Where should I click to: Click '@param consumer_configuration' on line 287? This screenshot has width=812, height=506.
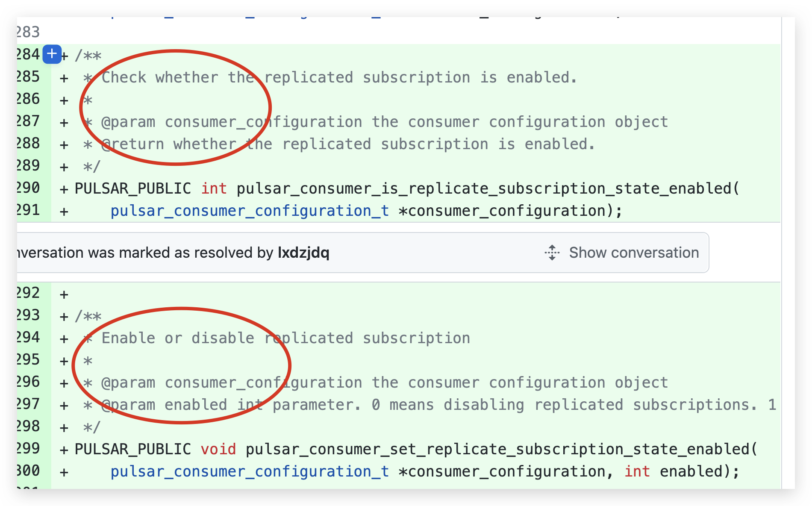(232, 122)
